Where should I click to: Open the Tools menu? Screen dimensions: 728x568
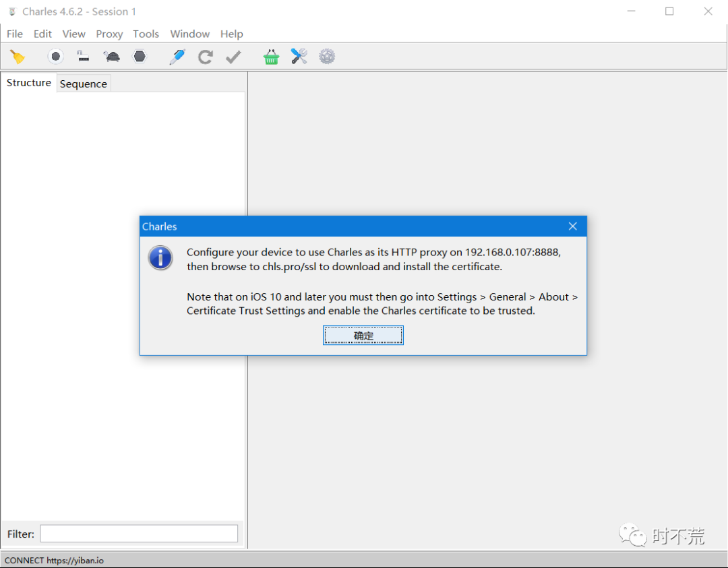(x=146, y=34)
